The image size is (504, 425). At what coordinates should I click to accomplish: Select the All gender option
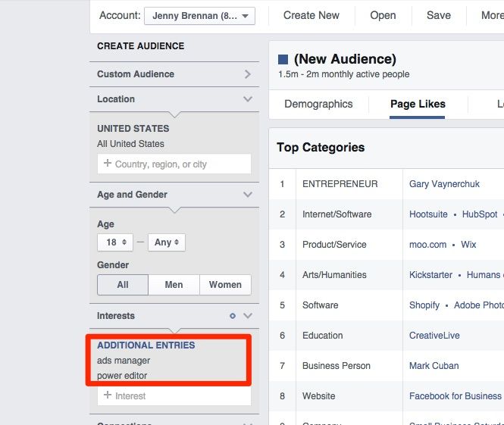(x=123, y=285)
